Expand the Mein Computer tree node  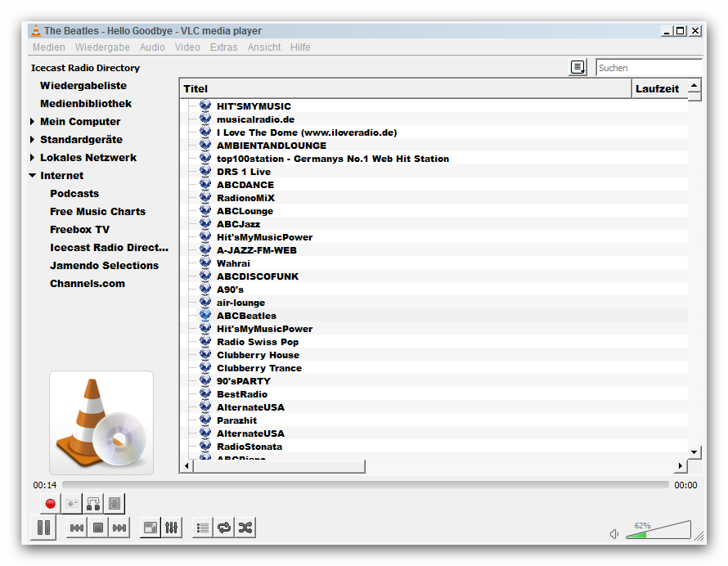32,122
